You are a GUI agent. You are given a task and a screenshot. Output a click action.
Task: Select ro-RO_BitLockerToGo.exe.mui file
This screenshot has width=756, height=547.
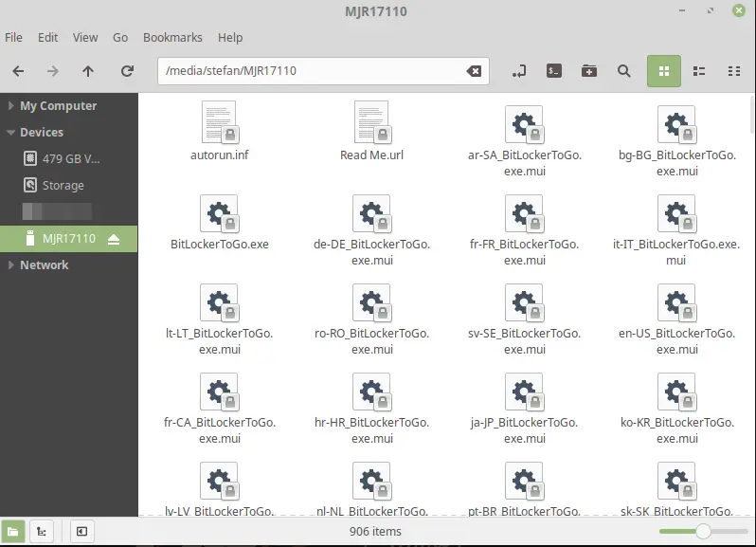point(371,319)
